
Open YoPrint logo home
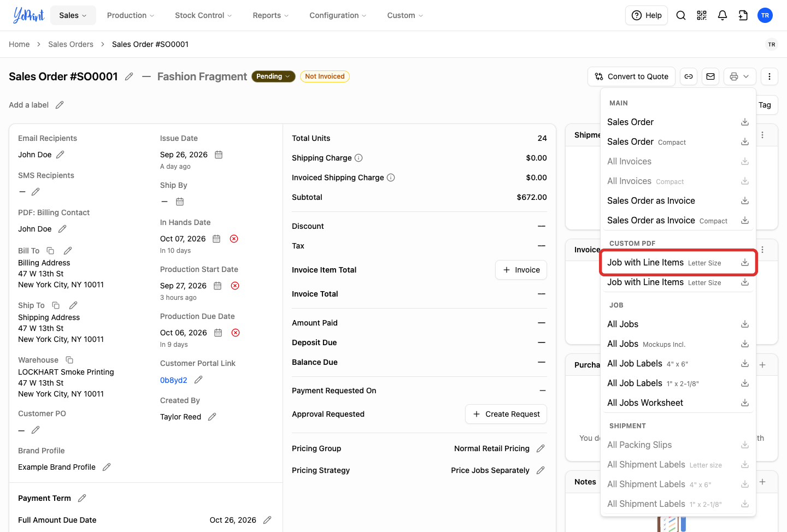point(28,15)
